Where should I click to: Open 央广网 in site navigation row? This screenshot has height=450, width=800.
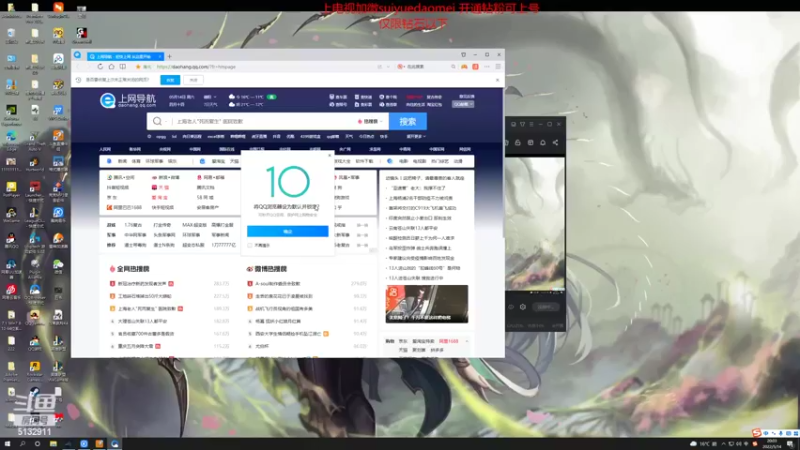coord(345,149)
